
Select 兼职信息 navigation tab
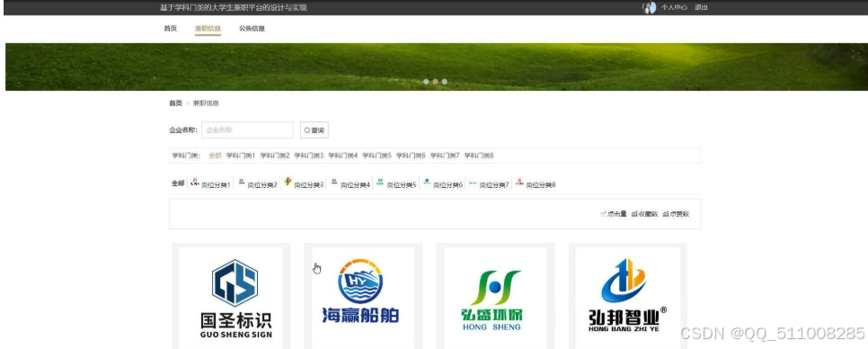(x=208, y=28)
